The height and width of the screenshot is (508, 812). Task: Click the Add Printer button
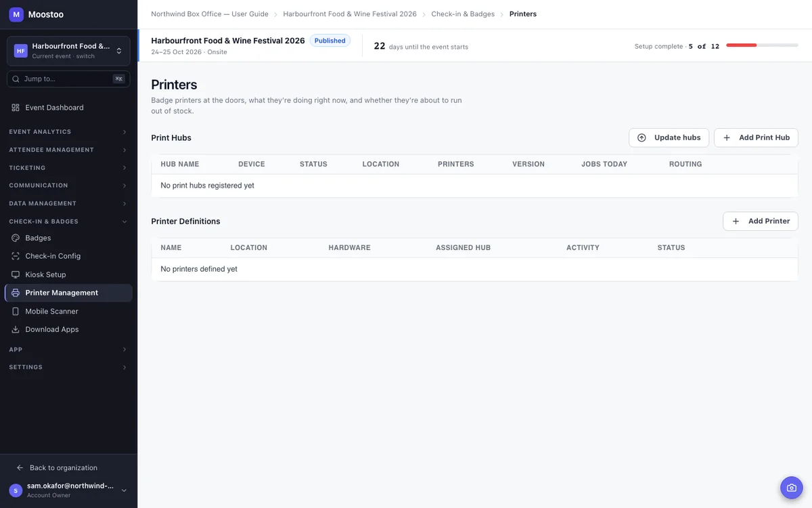click(x=761, y=221)
